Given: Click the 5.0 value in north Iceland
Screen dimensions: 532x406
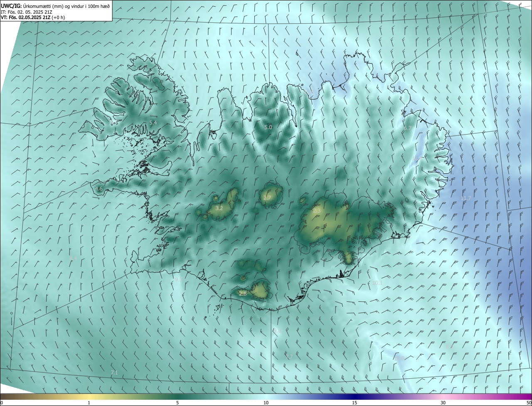Looking at the screenshot, I should [268, 127].
